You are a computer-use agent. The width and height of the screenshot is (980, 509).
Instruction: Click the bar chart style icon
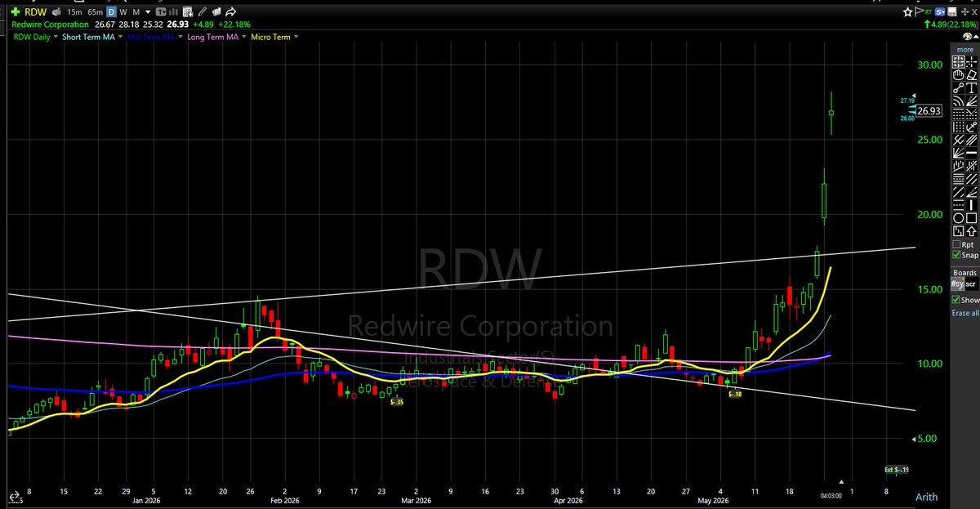[x=173, y=12]
